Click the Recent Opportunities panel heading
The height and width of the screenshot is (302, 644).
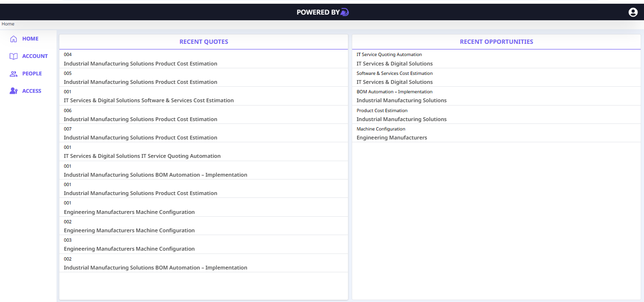pos(496,42)
